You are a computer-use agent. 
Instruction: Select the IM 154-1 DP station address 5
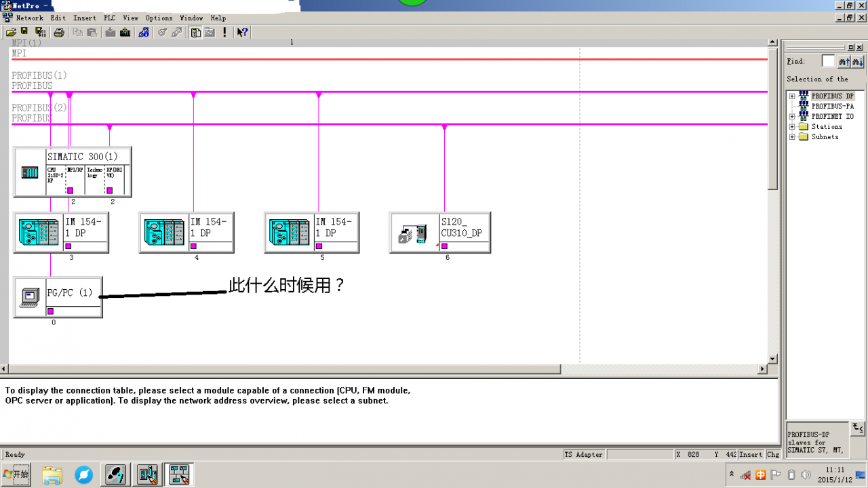(x=311, y=232)
